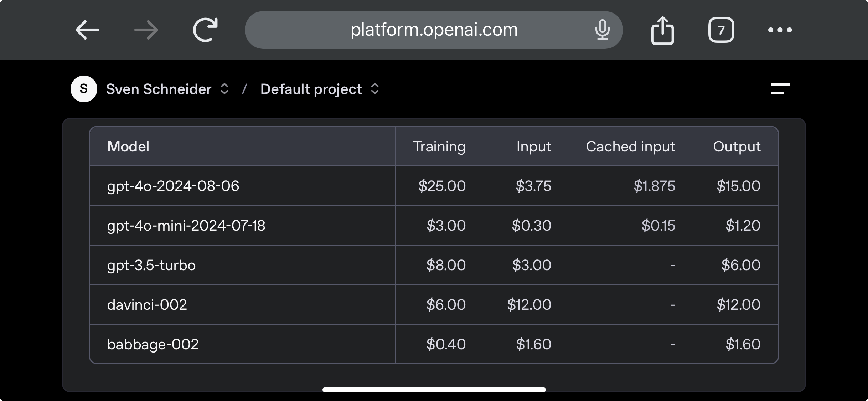Click the gpt-3.5-turbo model name
Image resolution: width=868 pixels, height=401 pixels.
151,265
